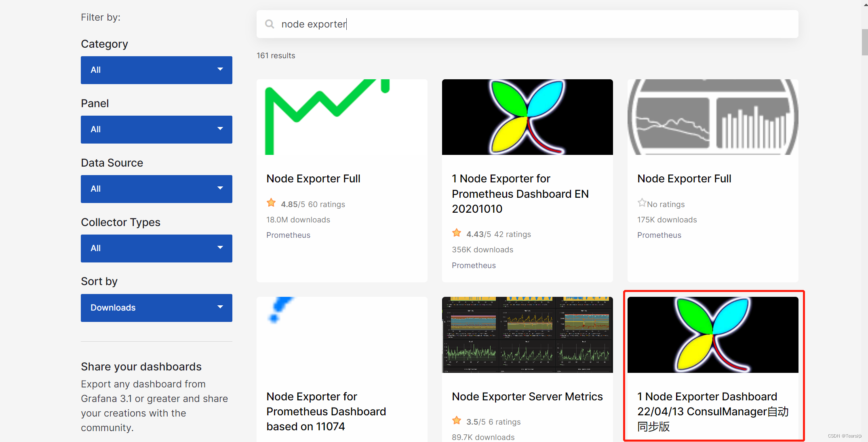Image resolution: width=868 pixels, height=442 pixels.
Task: Click Prometheus label under 18.0M downloads card
Action: [x=288, y=235]
